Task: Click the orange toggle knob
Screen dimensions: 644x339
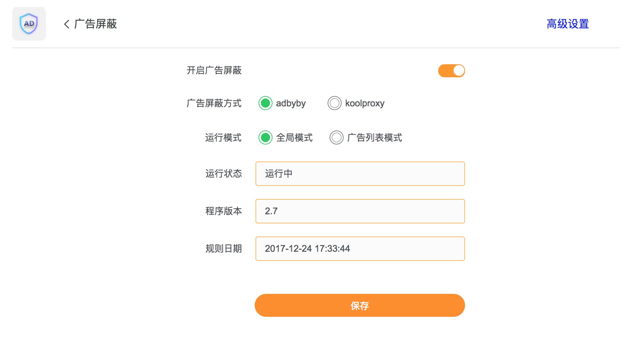Action: pyautogui.click(x=458, y=71)
